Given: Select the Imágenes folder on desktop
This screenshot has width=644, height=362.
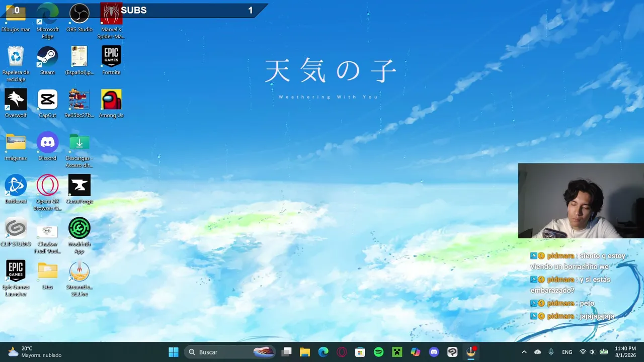Looking at the screenshot, I should click(16, 147).
